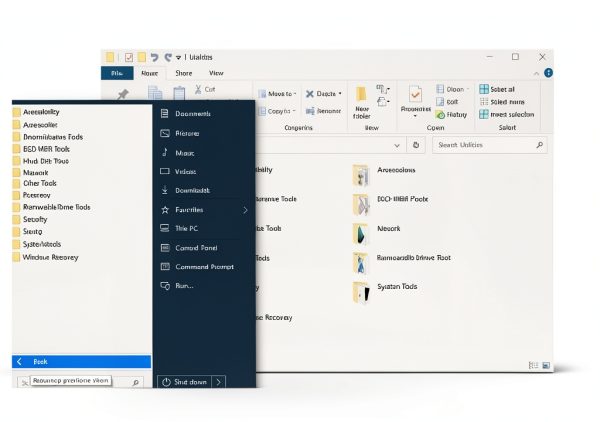Toggle the checkmark icon in quick access toolbar
Screen dimensions: 600x422
[x=129, y=57]
